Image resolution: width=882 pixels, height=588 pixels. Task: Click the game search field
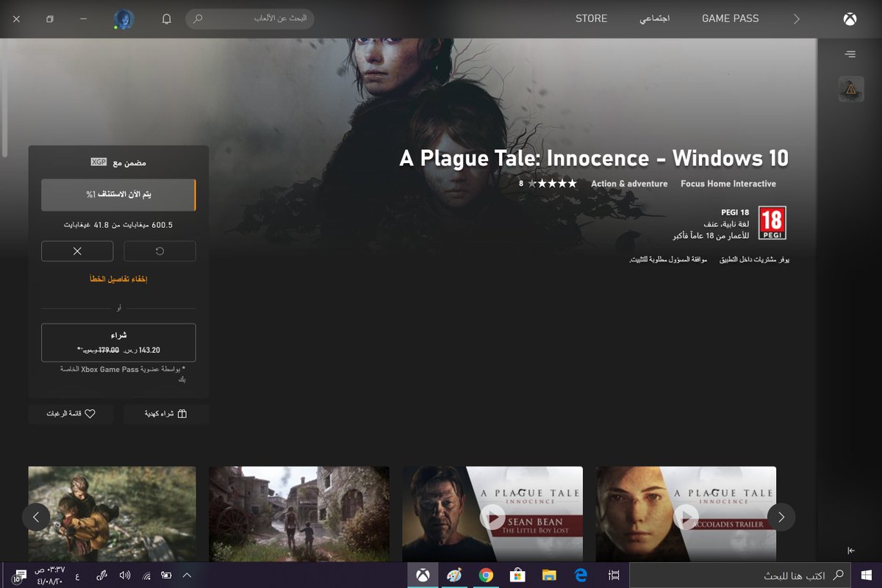click(250, 18)
